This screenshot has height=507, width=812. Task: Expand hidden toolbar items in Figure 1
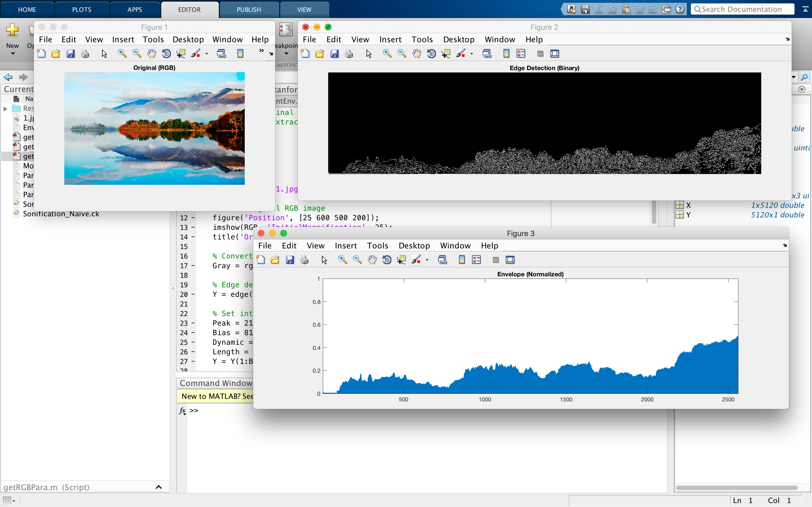[x=261, y=51]
